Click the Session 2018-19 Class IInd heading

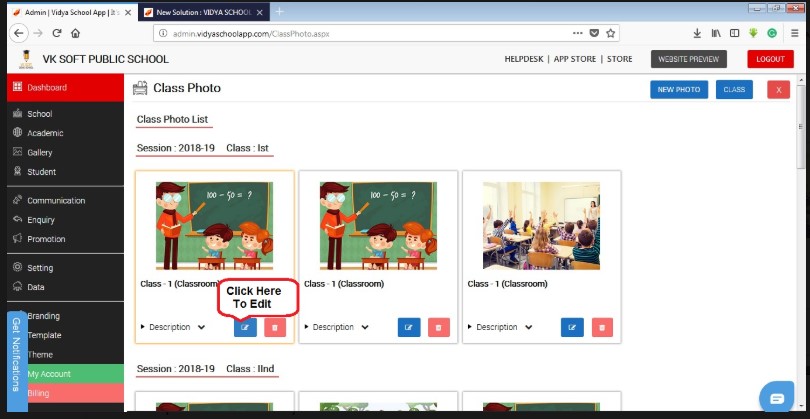(x=206, y=369)
